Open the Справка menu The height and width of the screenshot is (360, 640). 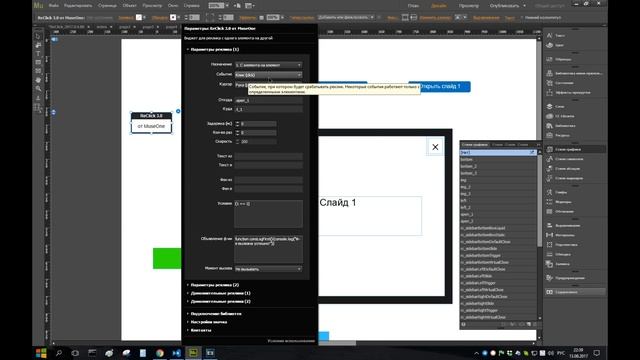191,6
